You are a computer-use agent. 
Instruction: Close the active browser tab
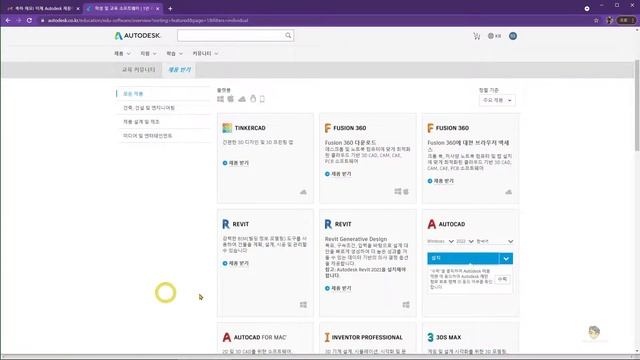[x=158, y=9]
